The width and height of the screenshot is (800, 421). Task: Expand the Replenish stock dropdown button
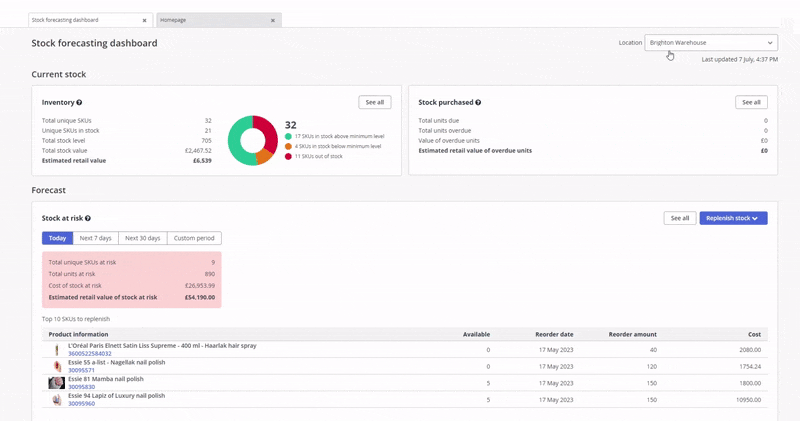click(x=733, y=218)
